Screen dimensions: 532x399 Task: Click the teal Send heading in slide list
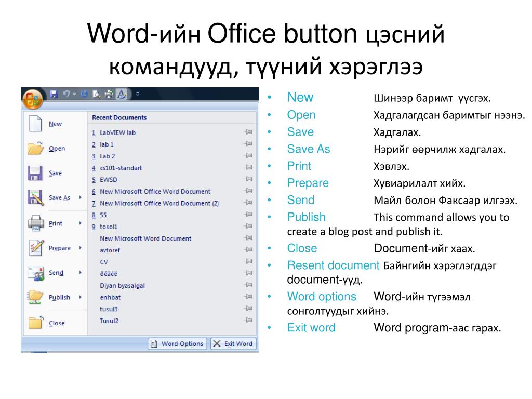(x=301, y=200)
